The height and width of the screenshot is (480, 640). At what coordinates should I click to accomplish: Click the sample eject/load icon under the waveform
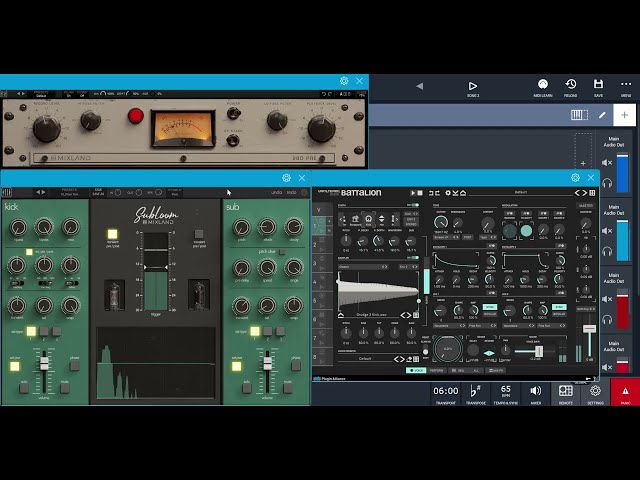341,315
